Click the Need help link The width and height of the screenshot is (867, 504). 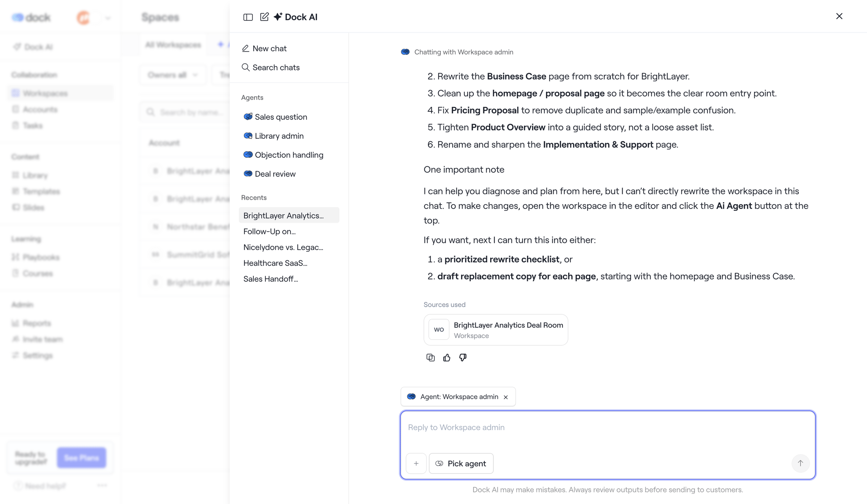[40, 486]
